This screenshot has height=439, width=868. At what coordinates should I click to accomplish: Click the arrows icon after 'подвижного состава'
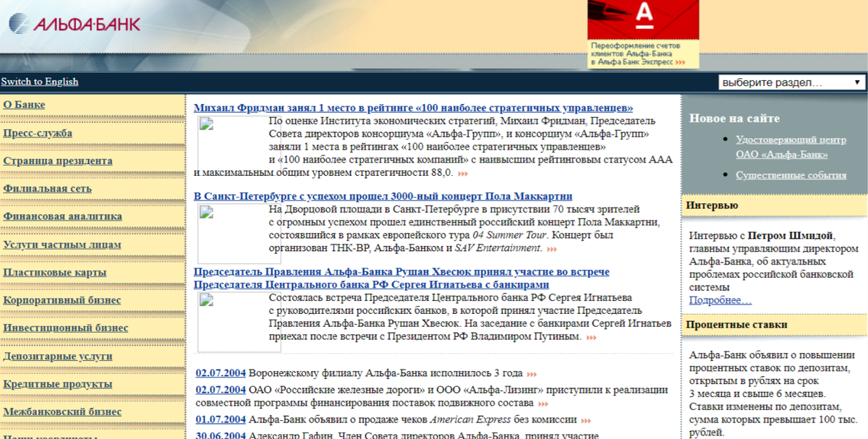pos(542,404)
